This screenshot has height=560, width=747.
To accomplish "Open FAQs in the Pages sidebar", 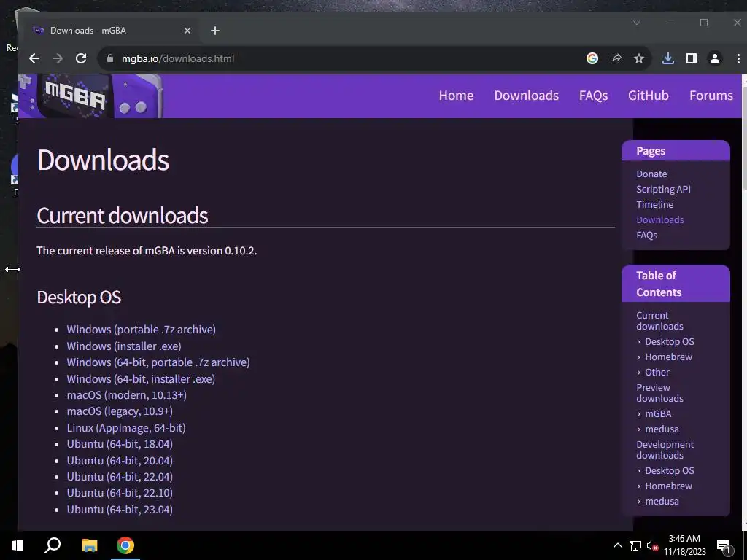I will coord(646,235).
